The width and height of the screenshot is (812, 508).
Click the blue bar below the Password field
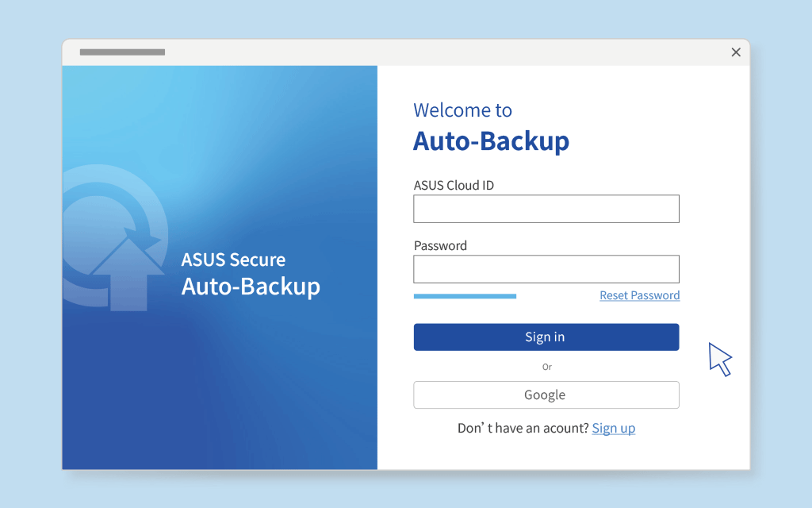click(x=465, y=297)
